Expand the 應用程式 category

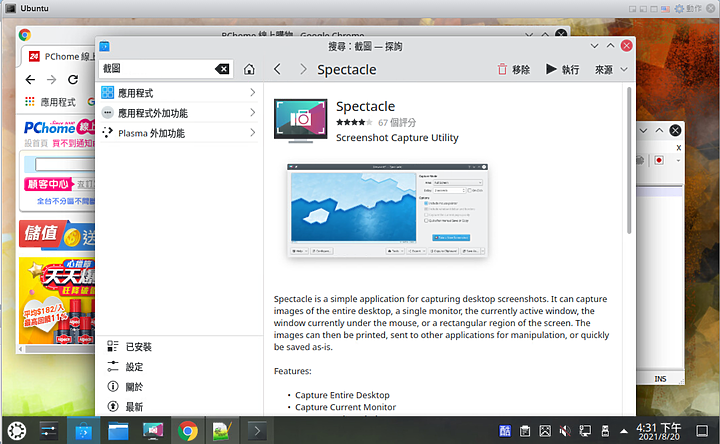click(x=179, y=93)
